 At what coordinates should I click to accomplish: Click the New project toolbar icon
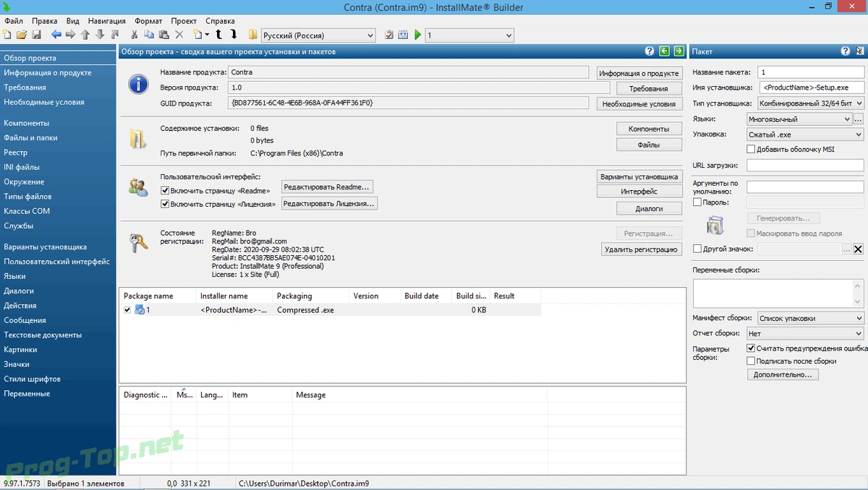7,35
